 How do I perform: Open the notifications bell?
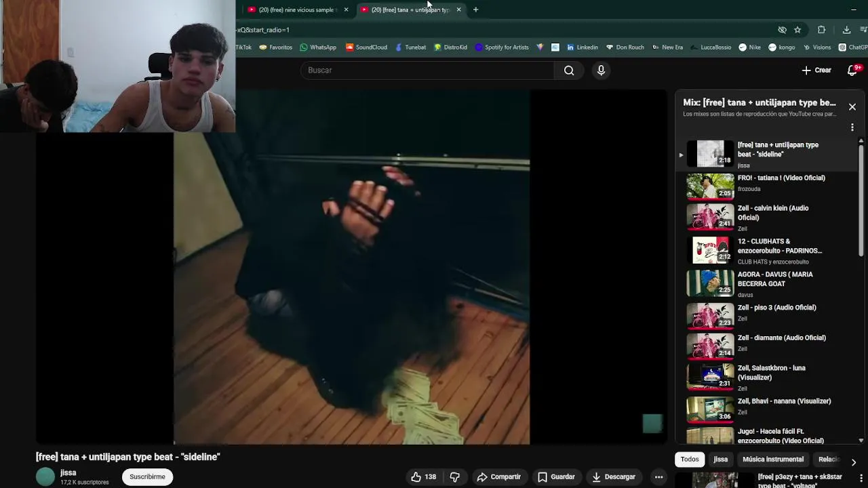tap(854, 70)
